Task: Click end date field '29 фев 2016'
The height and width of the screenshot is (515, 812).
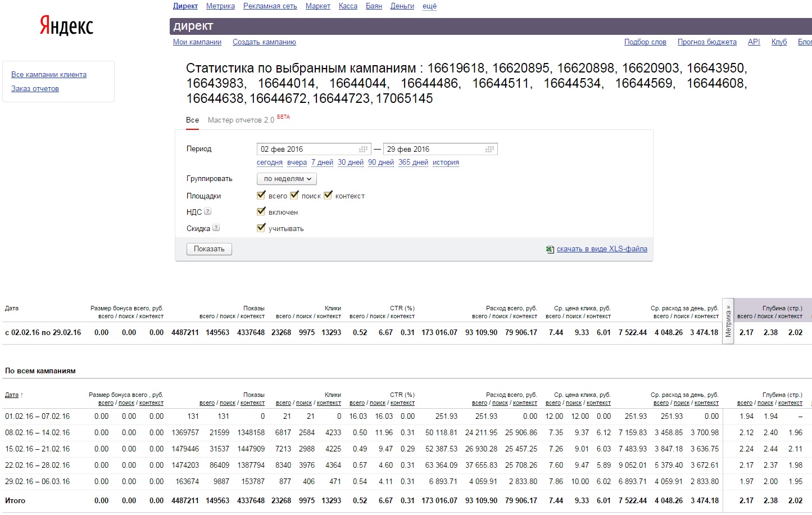Action: coord(440,149)
